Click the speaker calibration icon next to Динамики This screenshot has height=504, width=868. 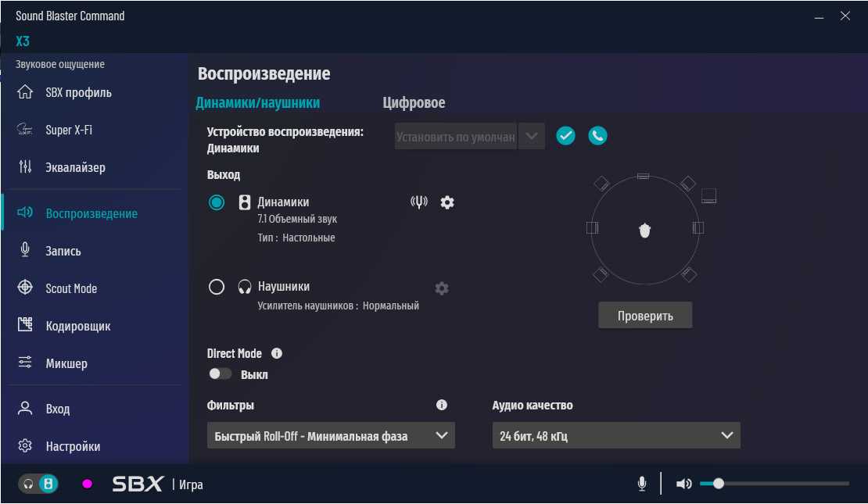[x=419, y=202]
